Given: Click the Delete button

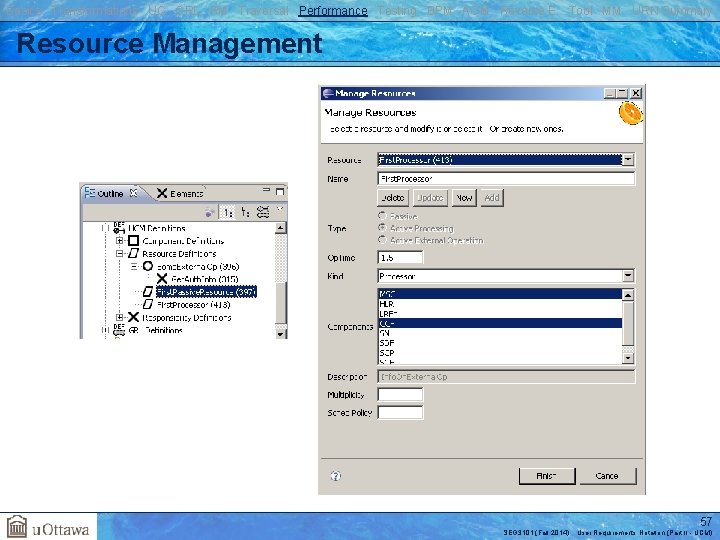Looking at the screenshot, I should pos(393,198).
